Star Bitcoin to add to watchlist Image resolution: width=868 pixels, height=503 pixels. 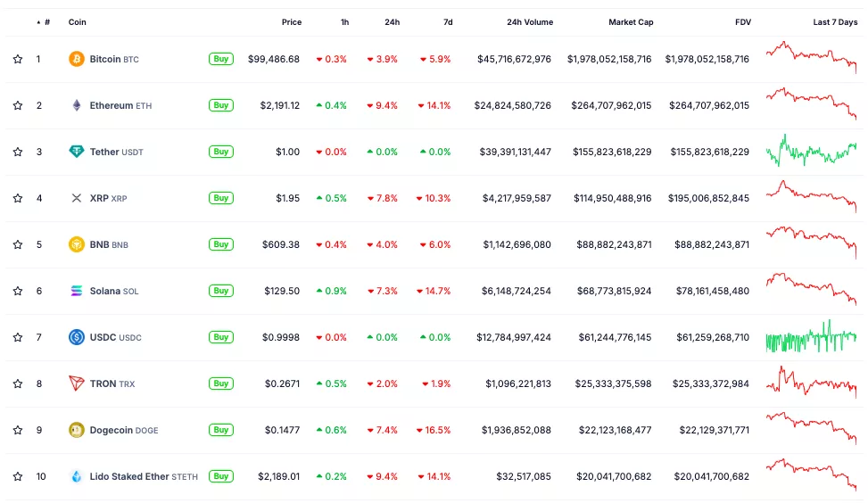point(18,59)
